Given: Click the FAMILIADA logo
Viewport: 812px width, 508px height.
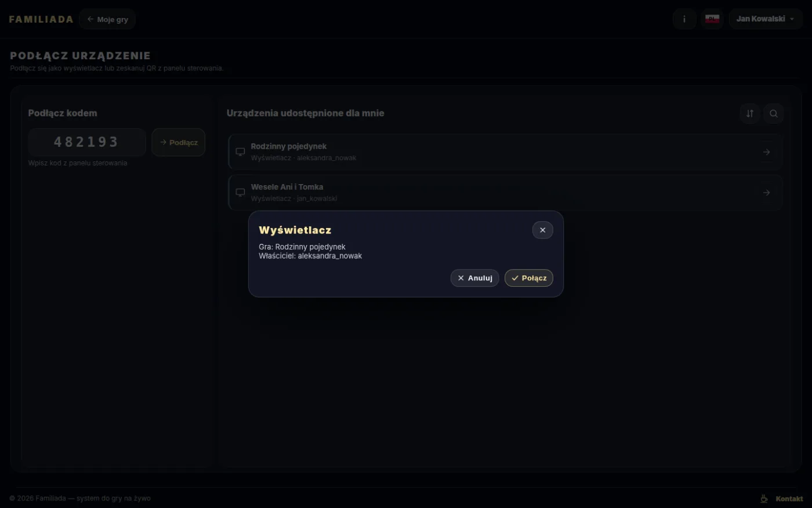Looking at the screenshot, I should (41, 19).
